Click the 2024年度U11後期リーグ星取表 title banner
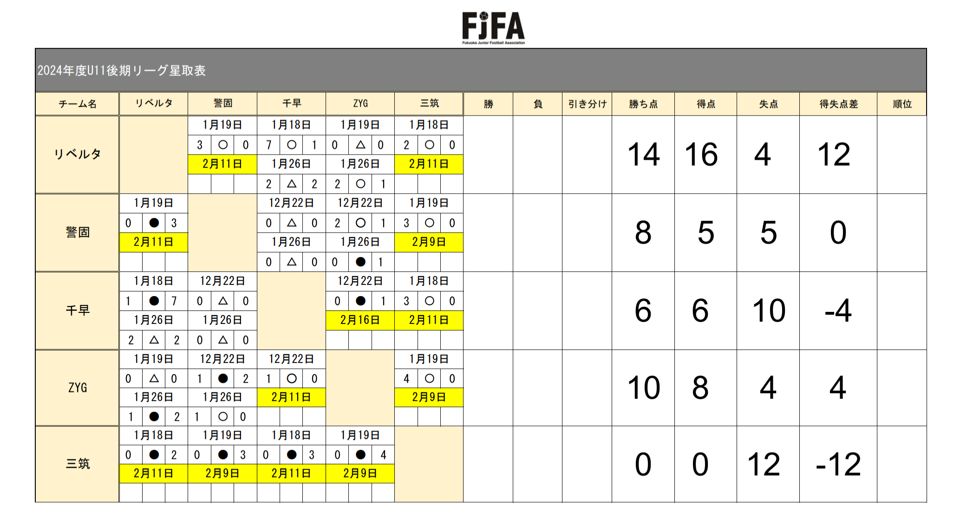Viewport: 980px width, 517px height. tap(122, 71)
